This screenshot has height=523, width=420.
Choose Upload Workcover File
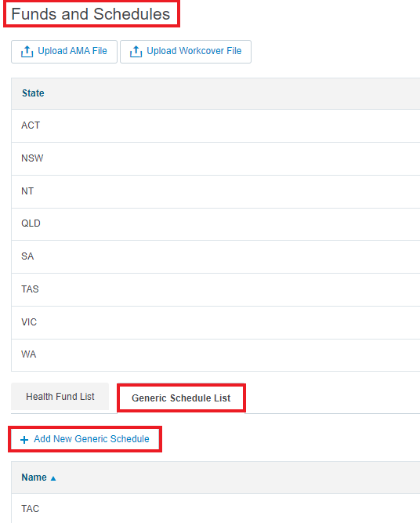(x=186, y=52)
